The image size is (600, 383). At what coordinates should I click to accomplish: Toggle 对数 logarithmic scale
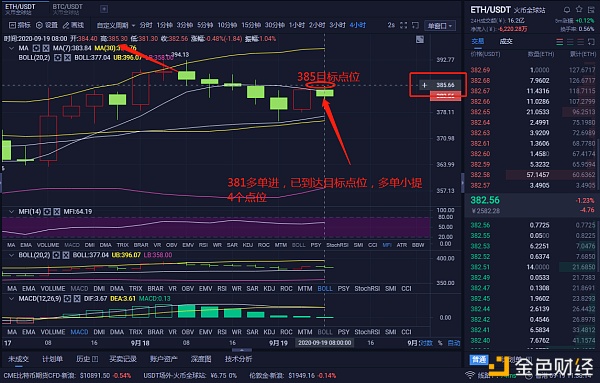point(426,343)
